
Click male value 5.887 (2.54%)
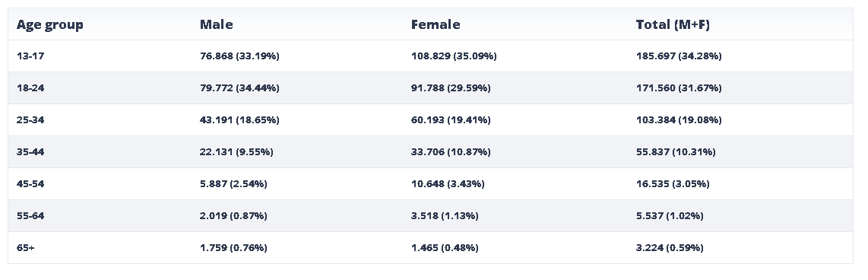[233, 183]
